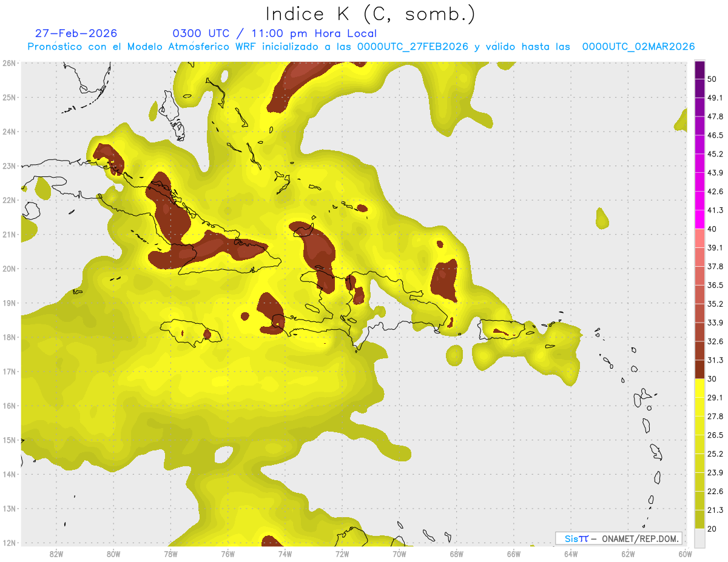Screen dimensions: 728x562
Task: Click the "26N" latitude label
Action: [x=8, y=63]
